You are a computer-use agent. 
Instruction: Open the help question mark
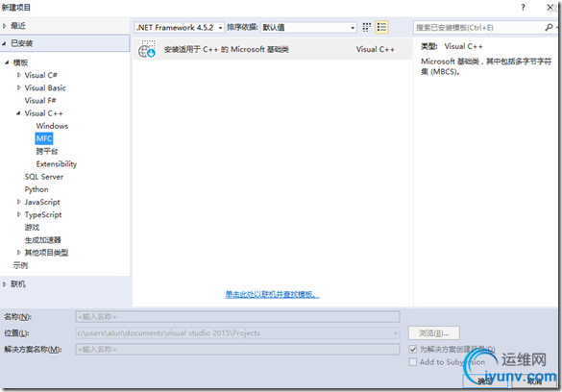(523, 7)
